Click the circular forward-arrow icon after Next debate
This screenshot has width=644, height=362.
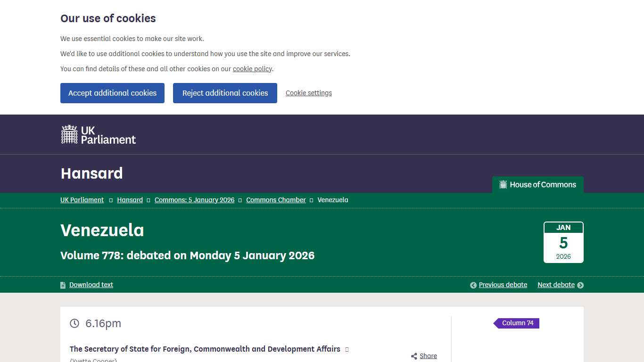pos(580,285)
